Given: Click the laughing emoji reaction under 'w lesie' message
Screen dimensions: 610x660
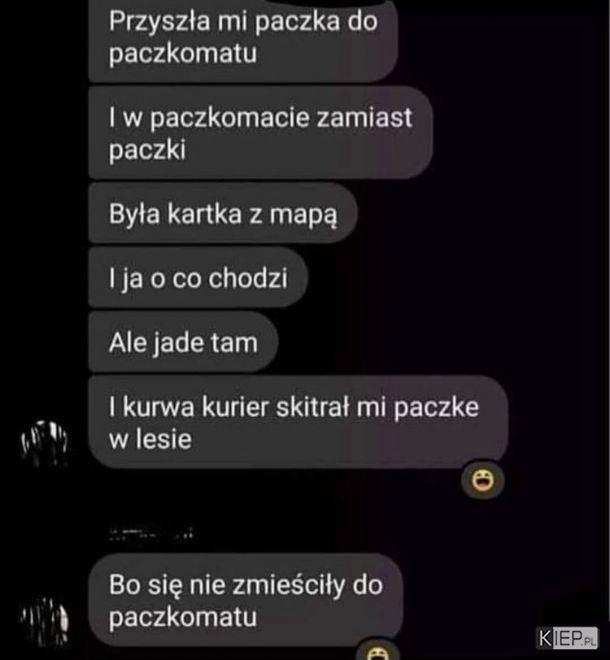Looking at the screenshot, I should point(482,480).
